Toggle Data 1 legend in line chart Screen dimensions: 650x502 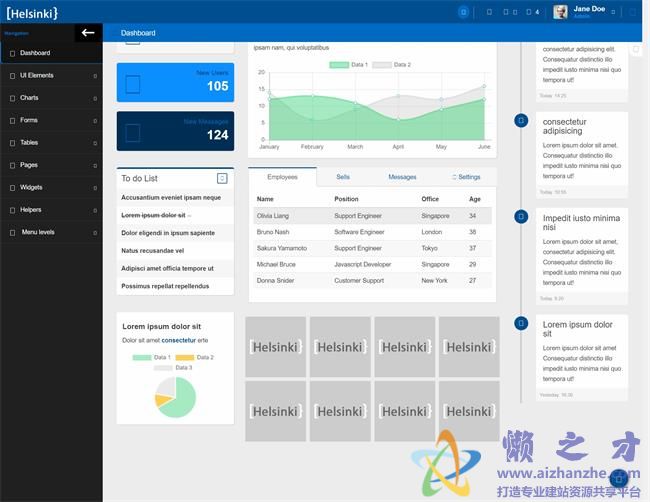(348, 65)
